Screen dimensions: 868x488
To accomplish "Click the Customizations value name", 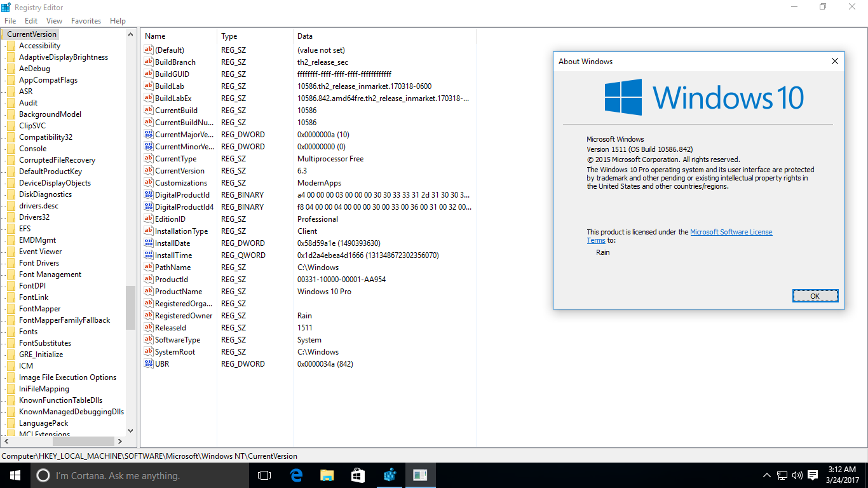I will [181, 183].
